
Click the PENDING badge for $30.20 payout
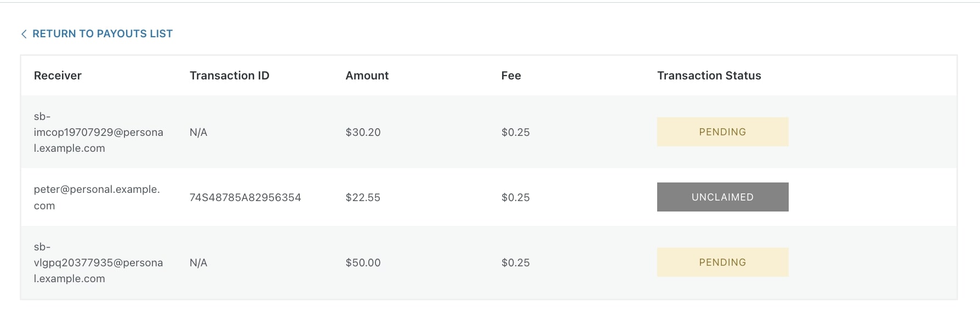pos(722,132)
